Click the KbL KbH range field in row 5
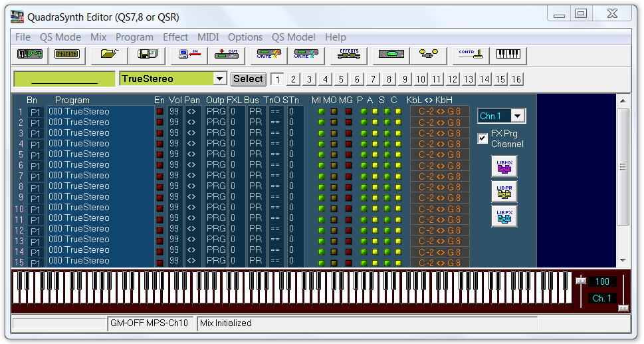 tap(439, 154)
